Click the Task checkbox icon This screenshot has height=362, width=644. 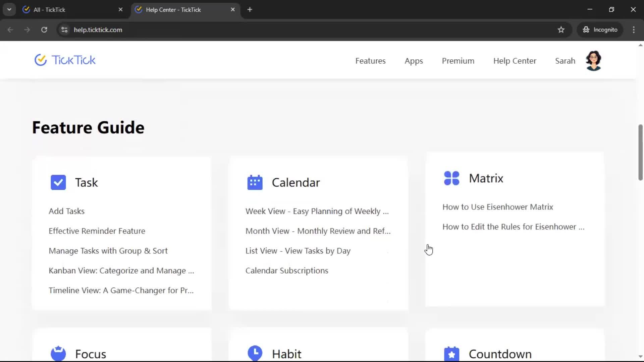[x=58, y=183]
